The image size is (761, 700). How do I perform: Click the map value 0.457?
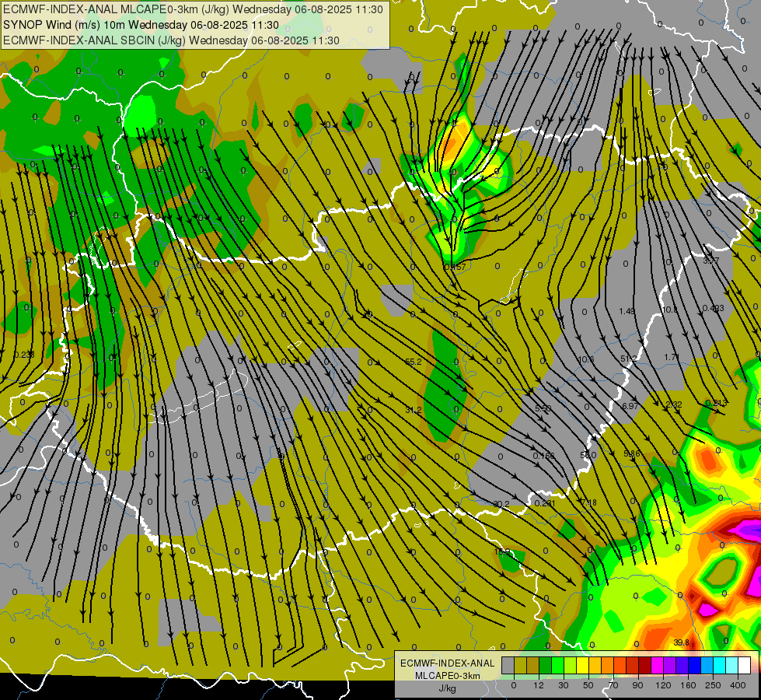456,267
